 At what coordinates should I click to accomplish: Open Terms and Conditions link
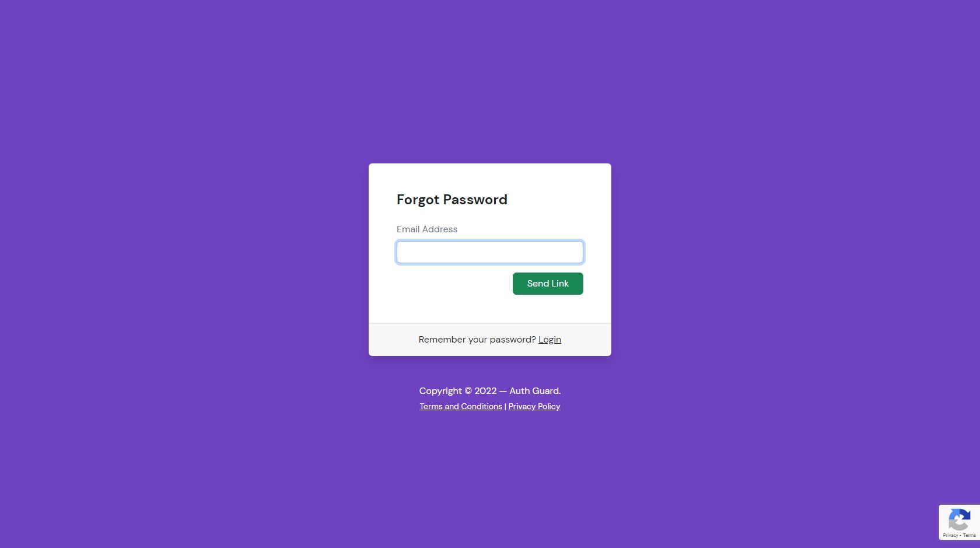click(461, 406)
